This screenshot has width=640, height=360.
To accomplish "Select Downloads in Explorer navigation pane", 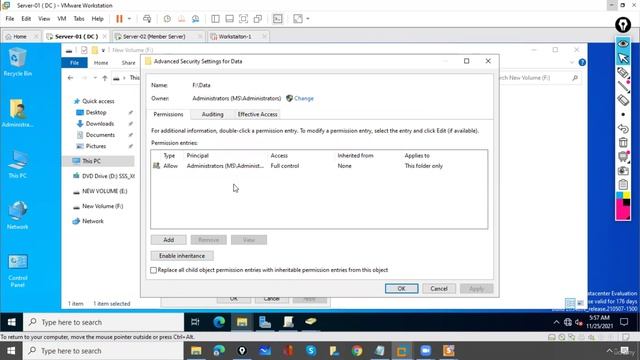I will point(100,124).
